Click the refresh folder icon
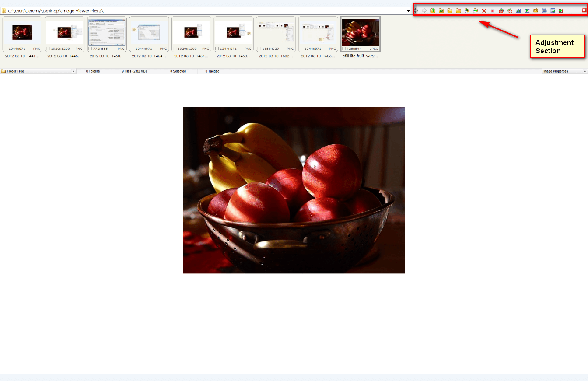The width and height of the screenshot is (588, 381). point(441,10)
